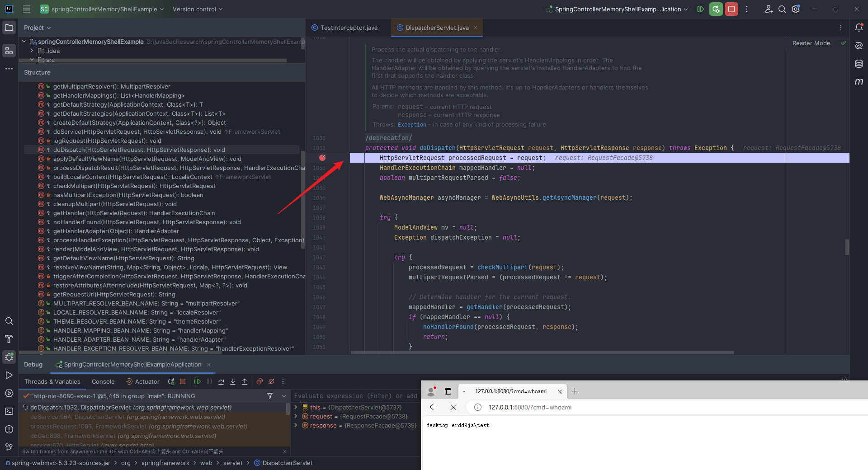Click Pause Program in debug toolbar
This screenshot has height=470, width=868.
(x=209, y=381)
